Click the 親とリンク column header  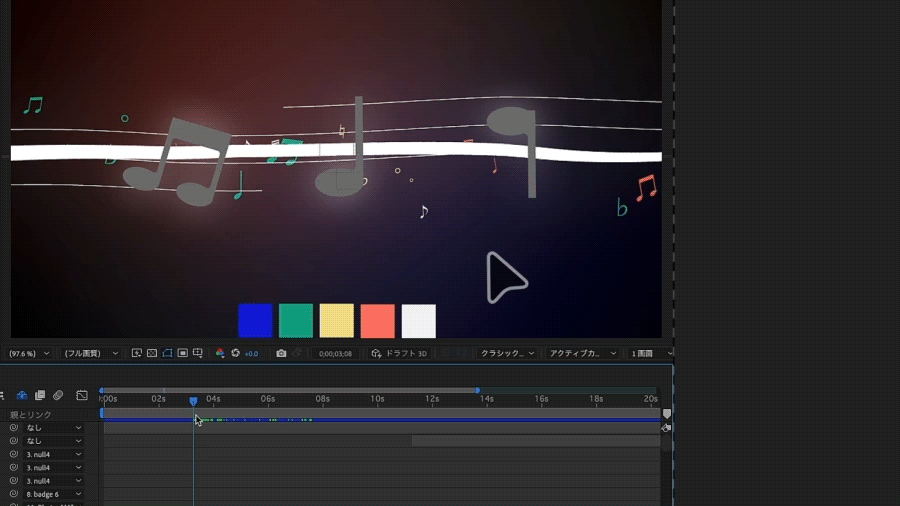coord(30,415)
